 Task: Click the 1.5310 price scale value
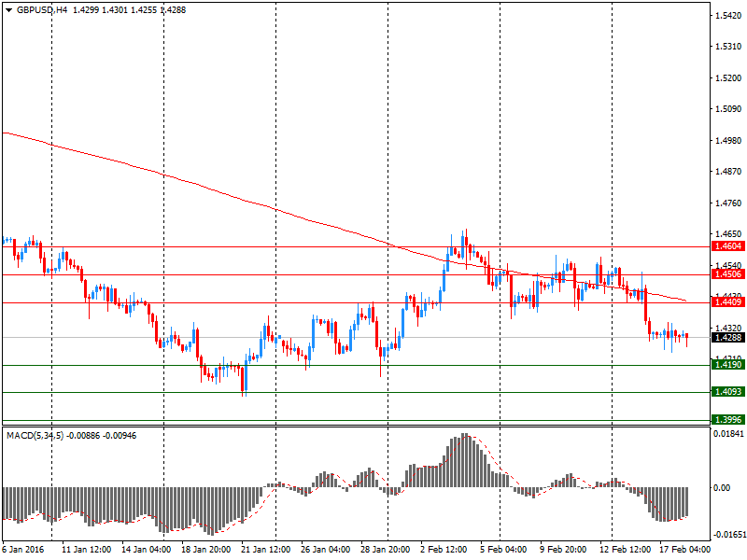click(728, 47)
